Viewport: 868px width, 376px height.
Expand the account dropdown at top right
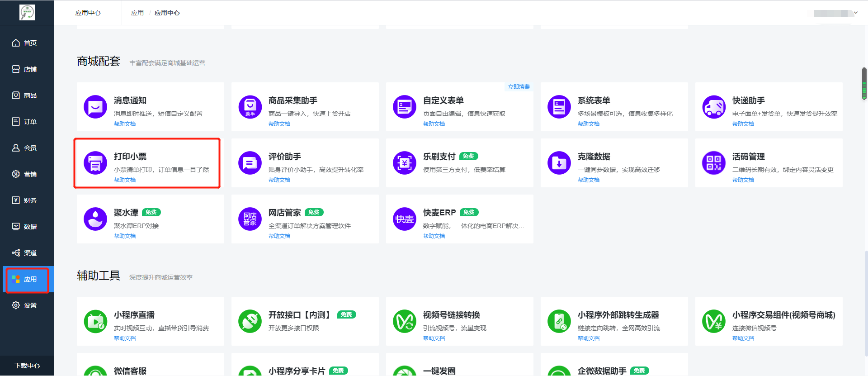point(855,13)
